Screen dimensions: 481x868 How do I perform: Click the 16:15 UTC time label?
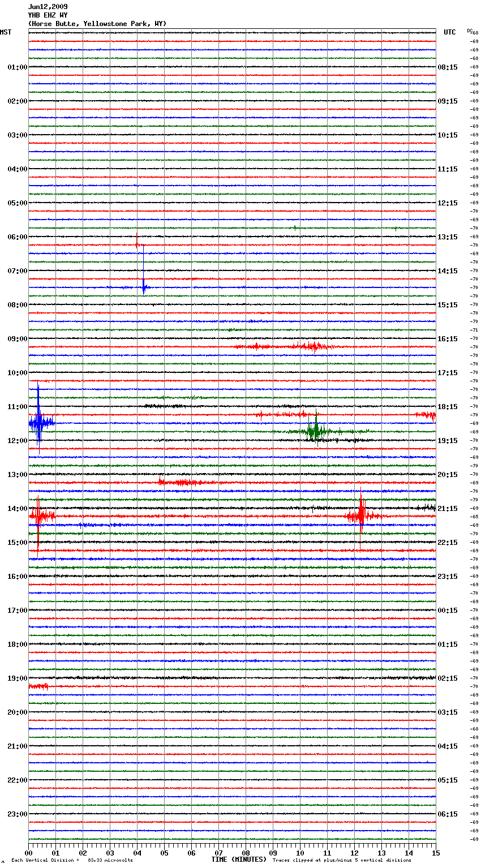pyautogui.click(x=448, y=339)
